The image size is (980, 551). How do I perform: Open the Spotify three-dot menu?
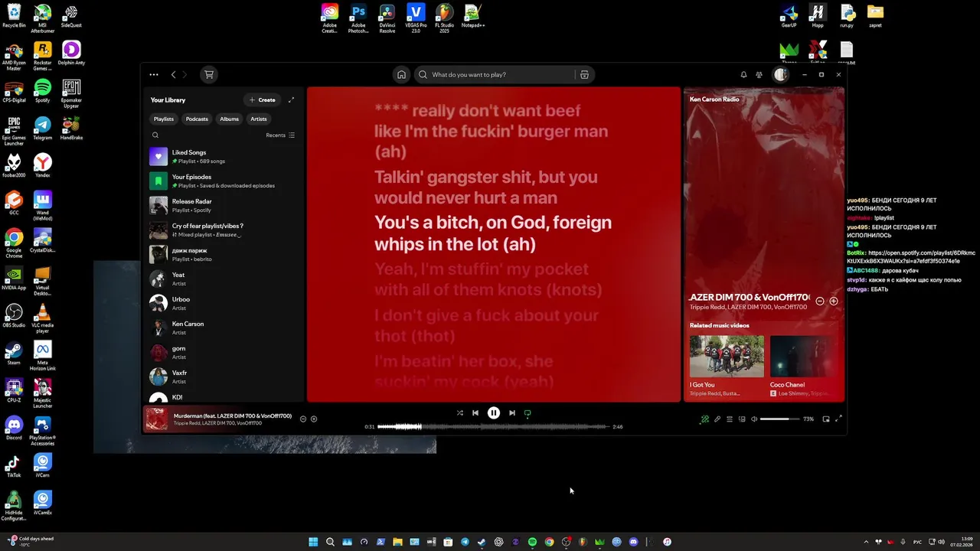coord(154,75)
